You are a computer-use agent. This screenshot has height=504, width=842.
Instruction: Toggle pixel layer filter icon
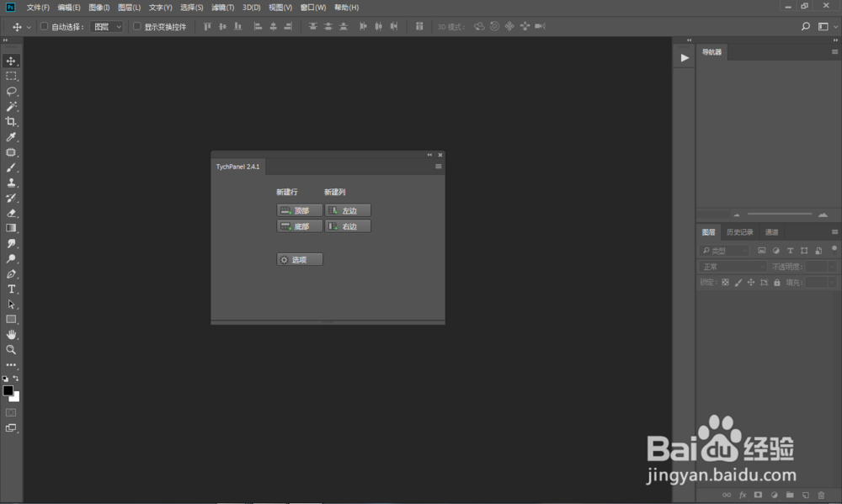[761, 251]
